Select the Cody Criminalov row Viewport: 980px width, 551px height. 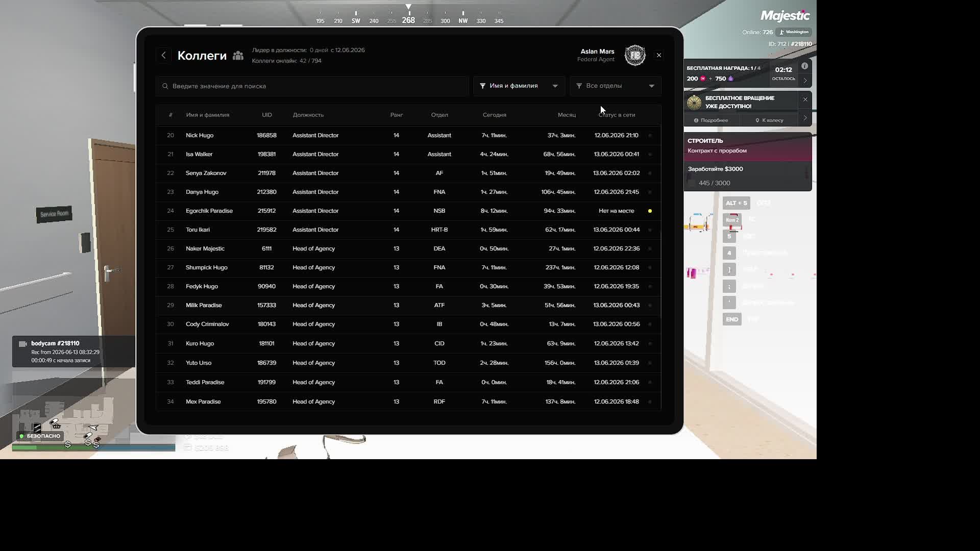(408, 324)
